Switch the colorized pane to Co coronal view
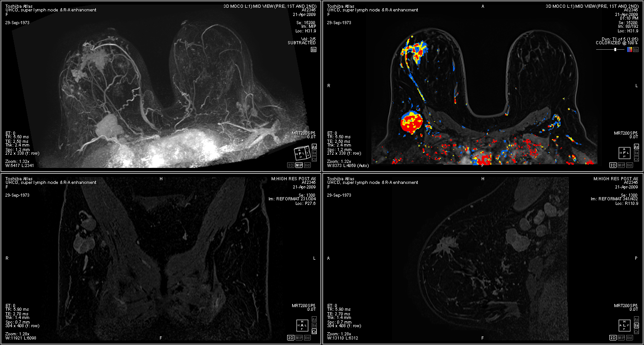 click(636, 159)
